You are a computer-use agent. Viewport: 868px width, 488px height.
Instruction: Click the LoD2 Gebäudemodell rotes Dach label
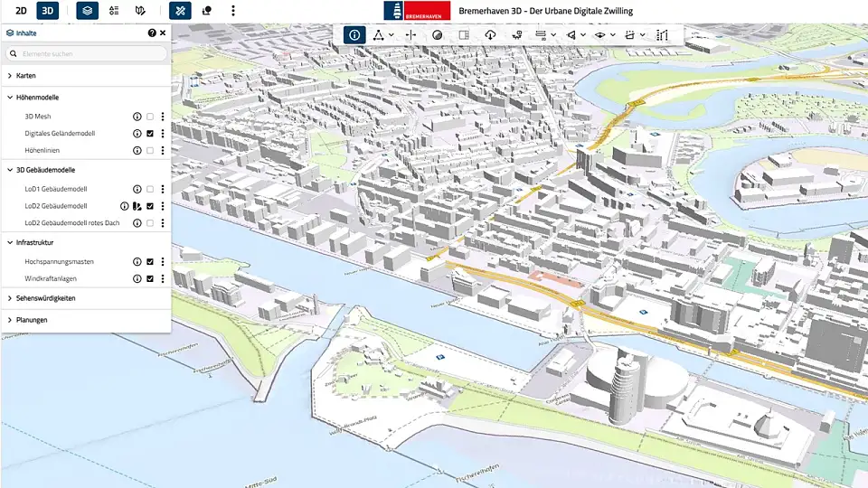[x=72, y=223]
